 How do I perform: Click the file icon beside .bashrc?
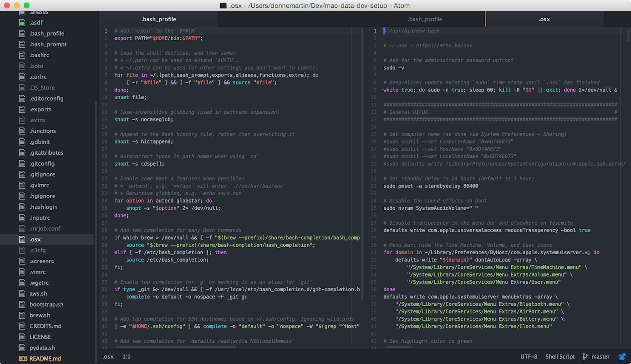click(x=22, y=55)
